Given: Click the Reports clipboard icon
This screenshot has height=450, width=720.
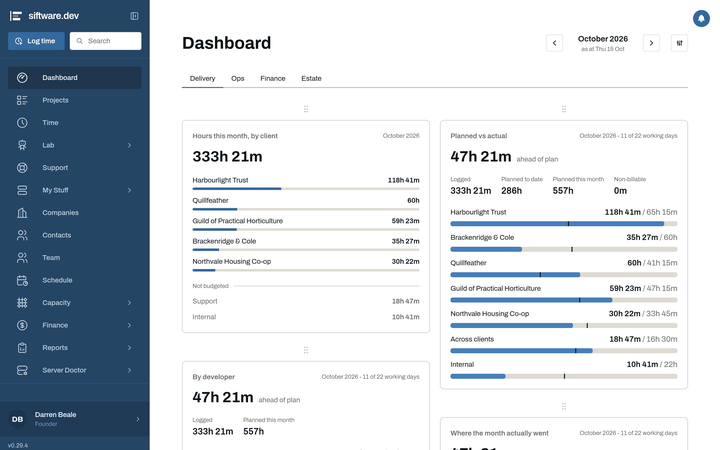Looking at the screenshot, I should [22, 348].
